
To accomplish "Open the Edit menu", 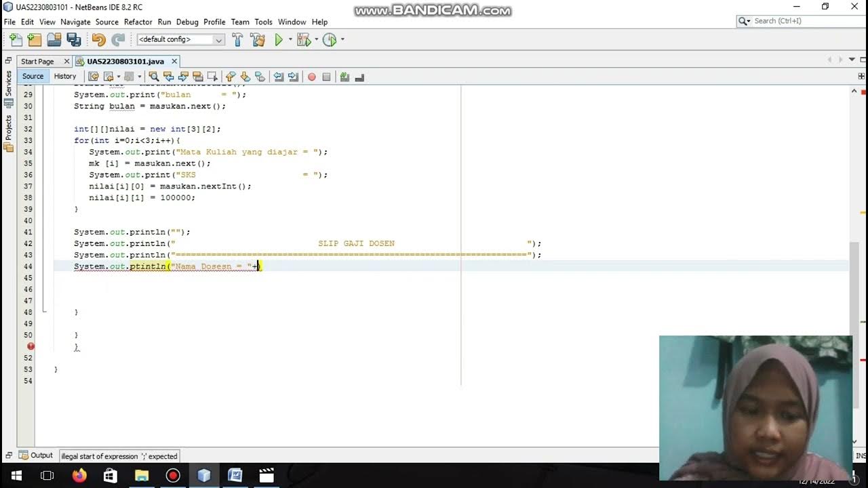I will [x=27, y=22].
